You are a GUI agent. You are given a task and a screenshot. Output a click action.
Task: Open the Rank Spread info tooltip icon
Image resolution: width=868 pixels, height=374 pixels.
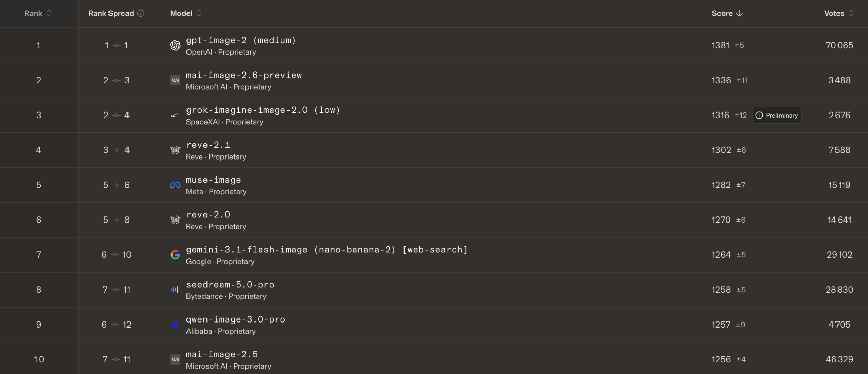pos(141,13)
